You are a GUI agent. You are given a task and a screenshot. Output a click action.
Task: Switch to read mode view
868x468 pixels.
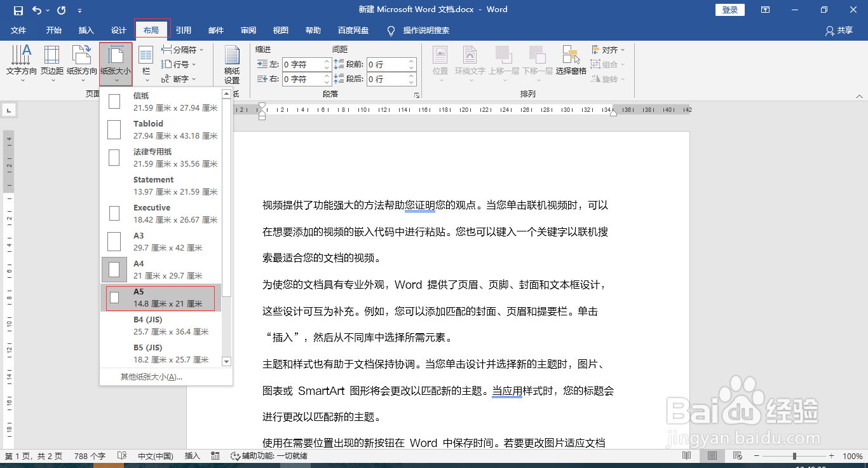tap(686, 456)
